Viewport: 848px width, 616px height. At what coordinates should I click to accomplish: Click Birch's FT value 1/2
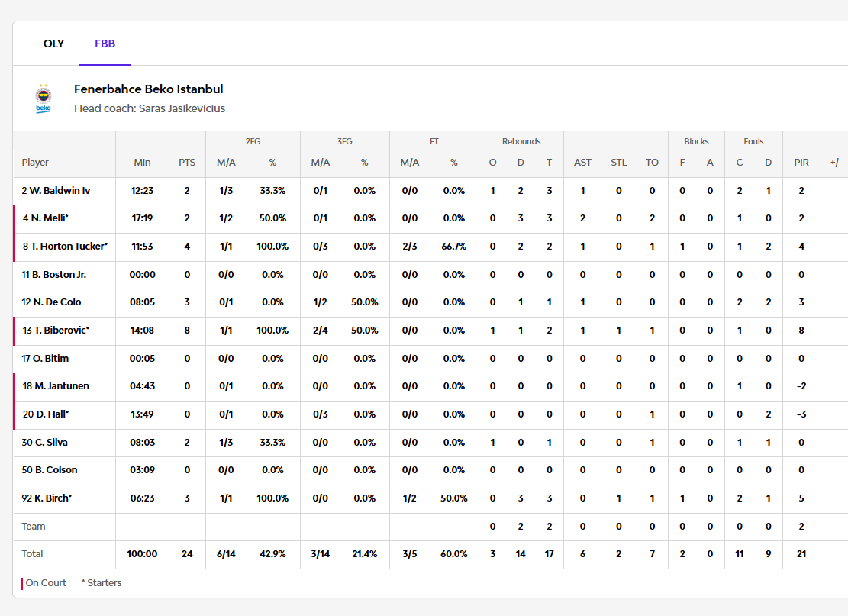(x=409, y=498)
